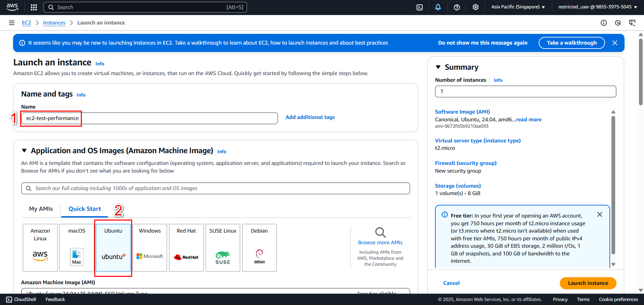Dismiss the Free tier info box
Image resolution: width=644 pixels, height=305 pixels.
point(600,215)
